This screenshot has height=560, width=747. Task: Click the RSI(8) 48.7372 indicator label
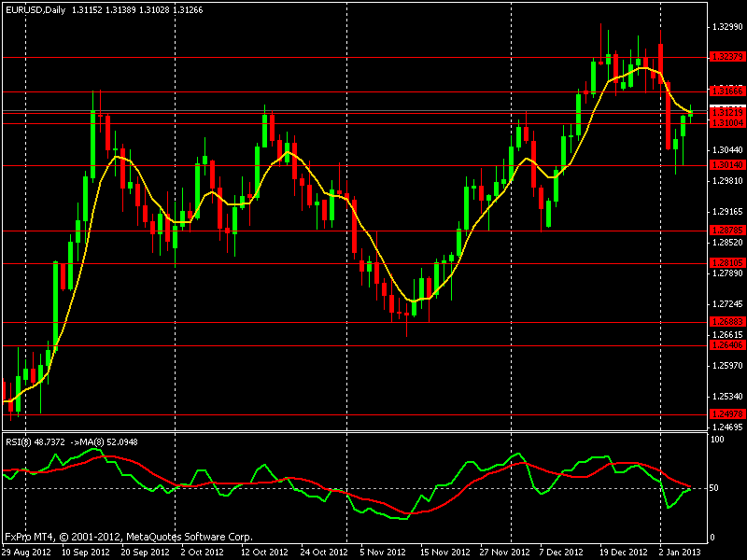(x=35, y=441)
